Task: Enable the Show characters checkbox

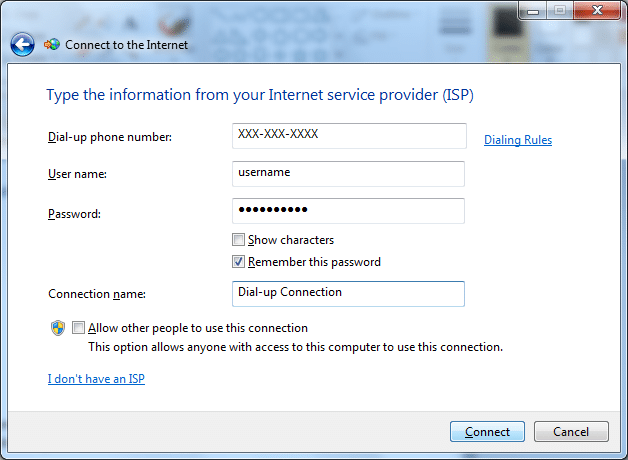Action: coord(238,240)
